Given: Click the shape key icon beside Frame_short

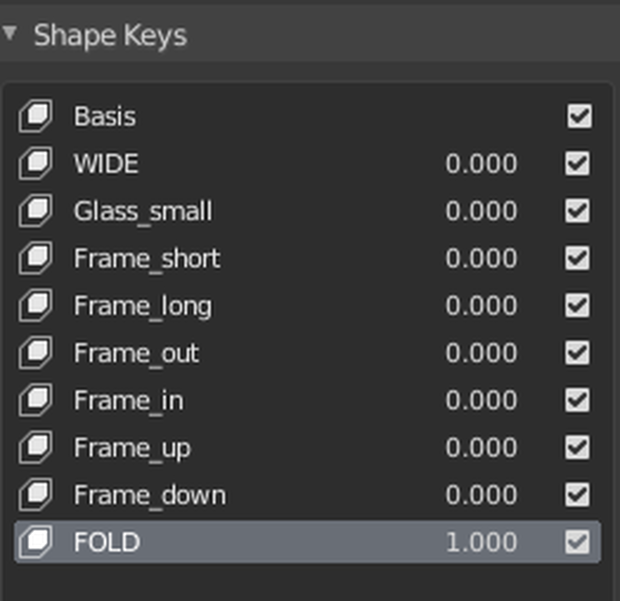Looking at the screenshot, I should click(35, 258).
